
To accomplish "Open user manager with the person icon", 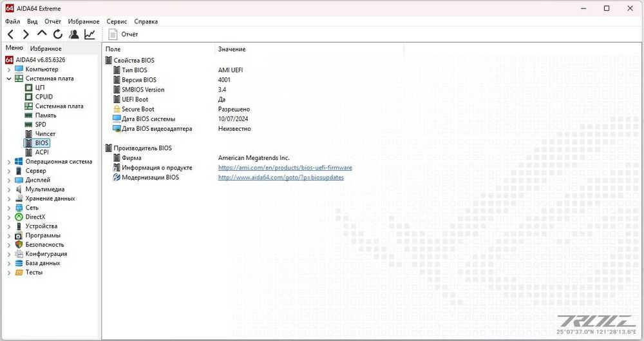I will 74,35.
